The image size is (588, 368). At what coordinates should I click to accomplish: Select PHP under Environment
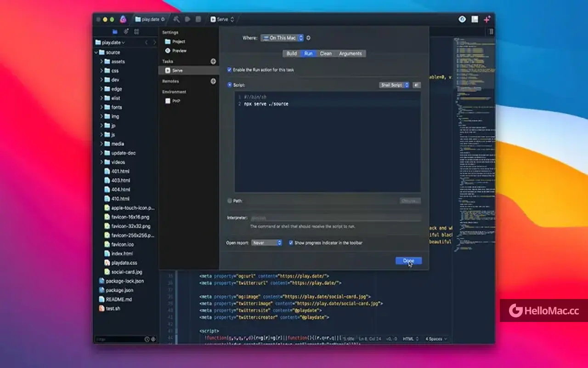pos(173,101)
